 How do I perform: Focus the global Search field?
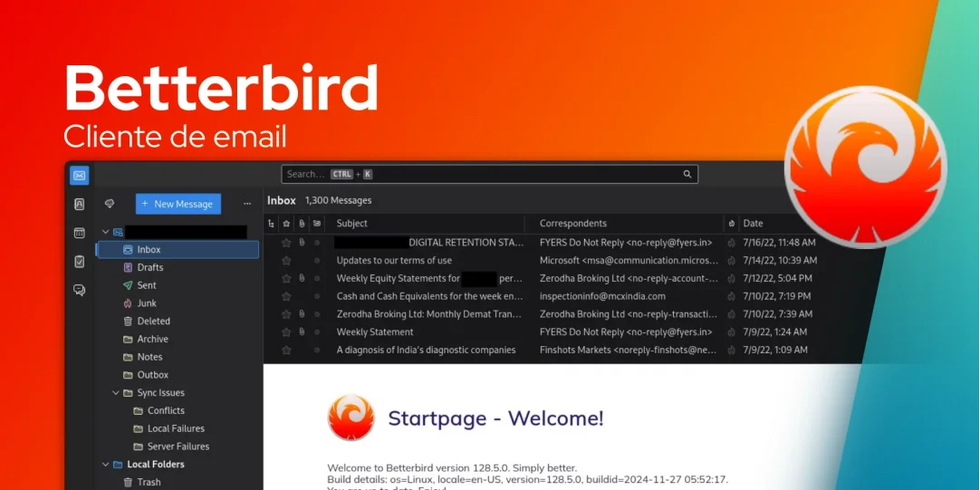[x=489, y=175]
